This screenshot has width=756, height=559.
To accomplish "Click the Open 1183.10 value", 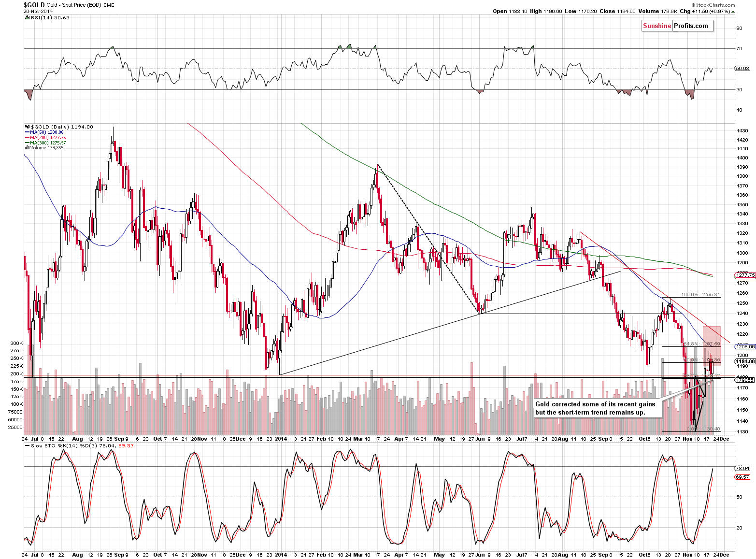I will [510, 11].
